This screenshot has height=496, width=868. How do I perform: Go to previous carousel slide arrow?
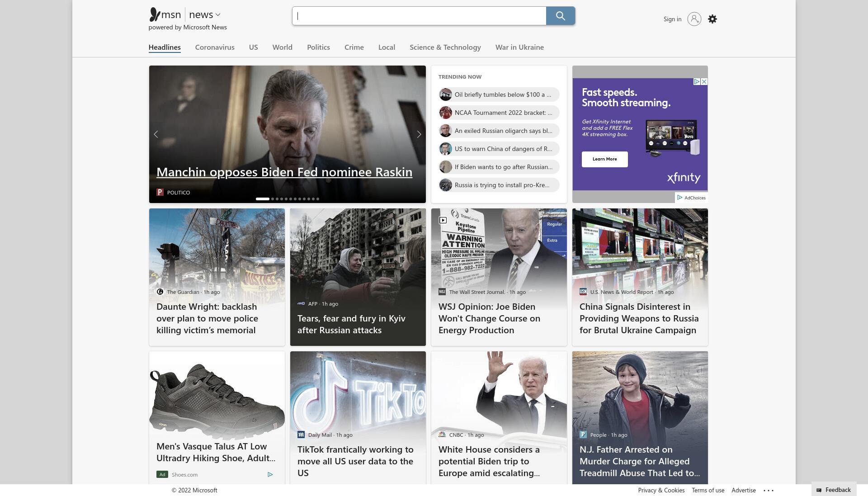coord(156,134)
